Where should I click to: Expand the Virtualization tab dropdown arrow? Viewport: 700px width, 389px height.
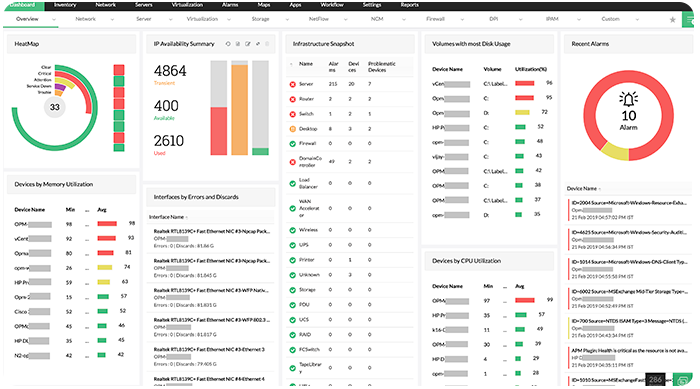[x=229, y=19]
